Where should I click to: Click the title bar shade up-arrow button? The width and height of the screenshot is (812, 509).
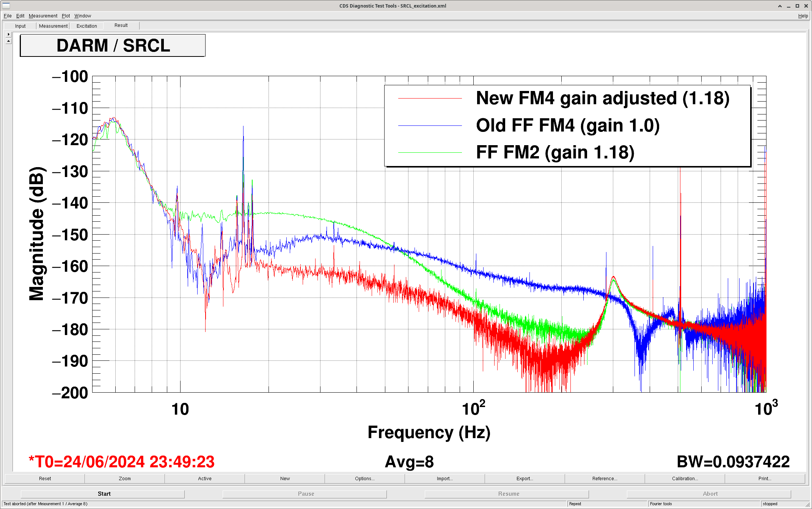point(780,6)
